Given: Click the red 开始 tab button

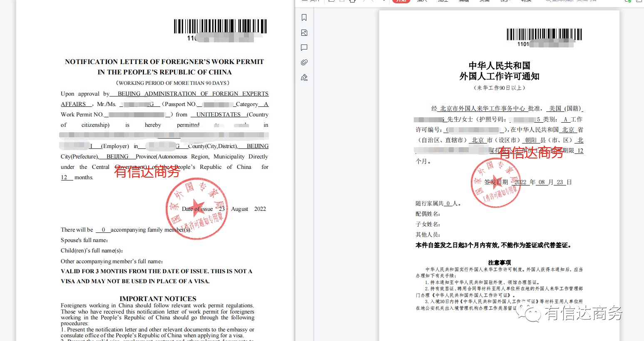Looking at the screenshot, I should coord(401,2).
